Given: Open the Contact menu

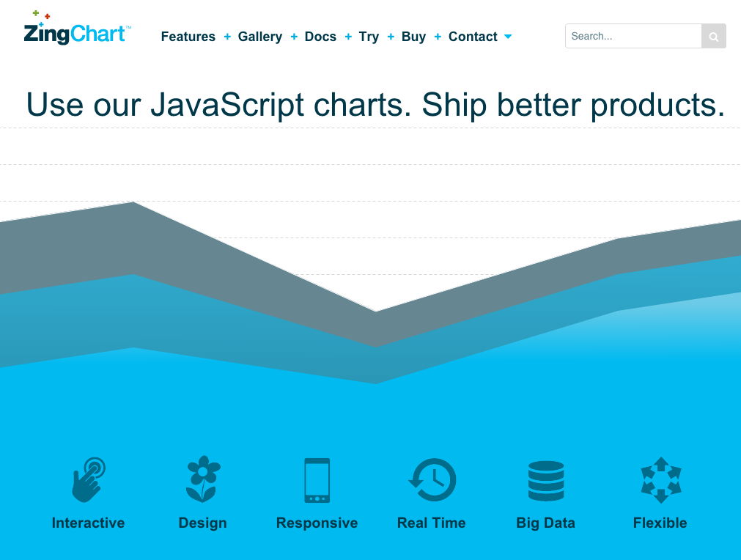Looking at the screenshot, I should [x=473, y=36].
